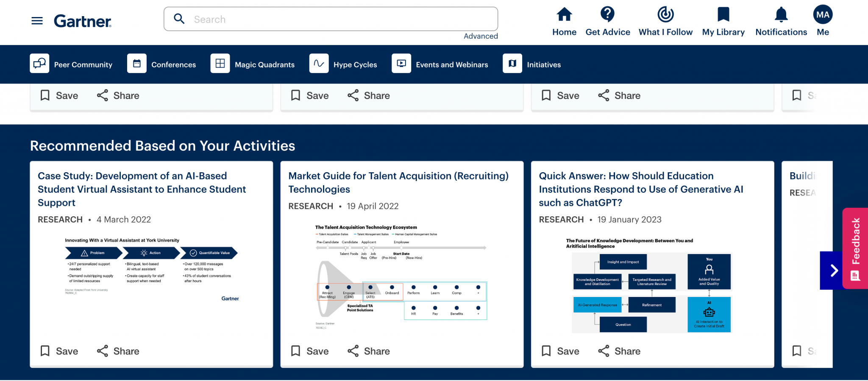Click the Peer Community chat icon
The image size is (868, 381).
[39, 64]
